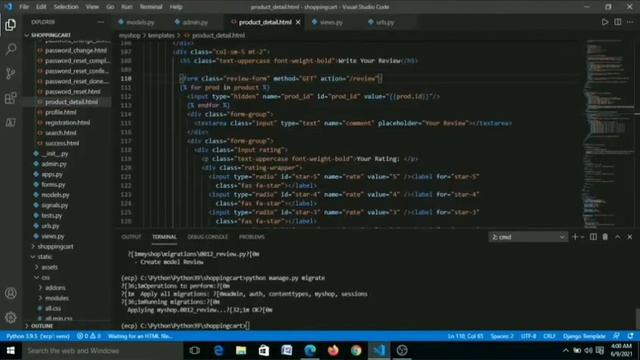The width and height of the screenshot is (640, 360).
Task: Open the Terminal menu
Action: [x=151, y=7]
